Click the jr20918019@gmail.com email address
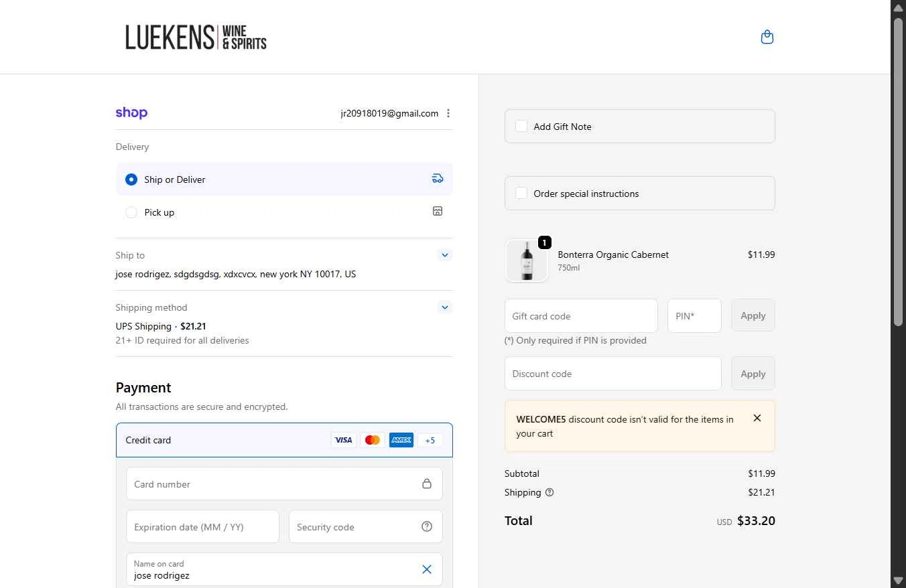The width and height of the screenshot is (906, 588). pos(389,113)
